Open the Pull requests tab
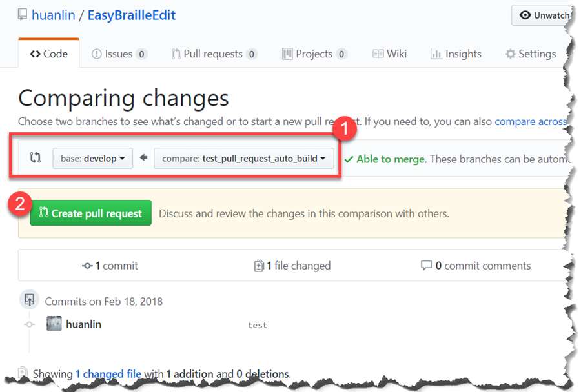Viewport: 581px width, 392px height. (x=214, y=54)
